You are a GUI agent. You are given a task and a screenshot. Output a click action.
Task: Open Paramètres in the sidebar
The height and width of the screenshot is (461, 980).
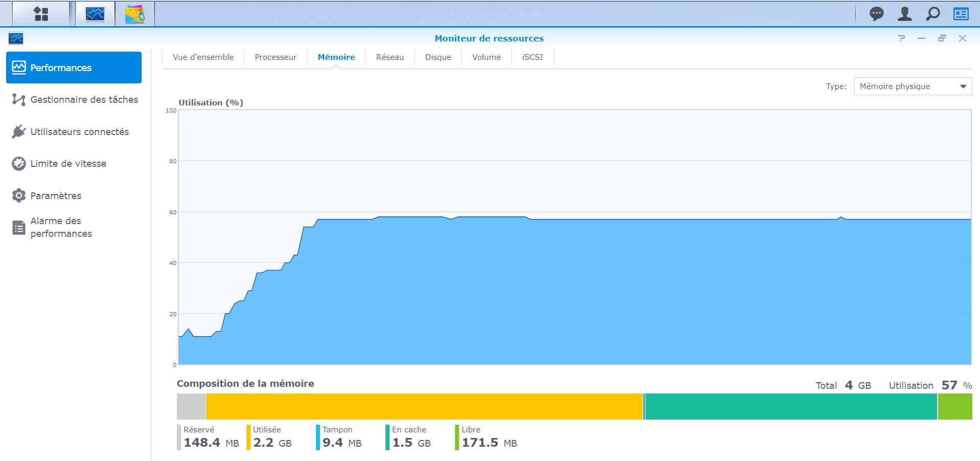pos(56,196)
